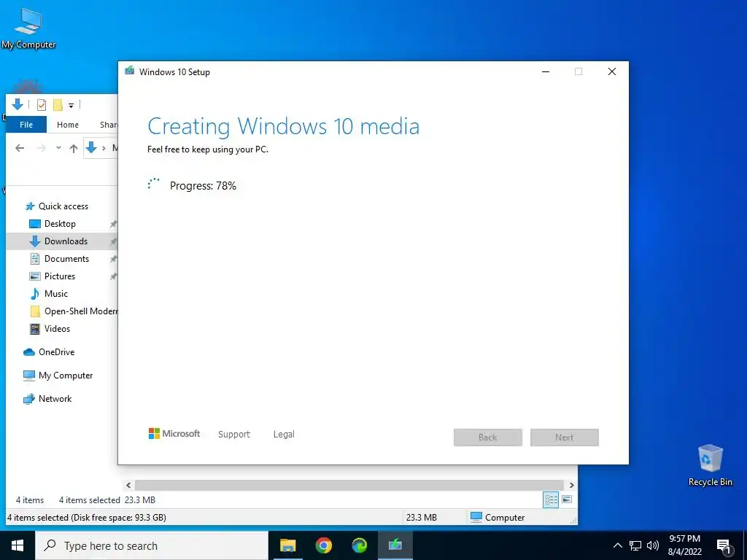This screenshot has height=560, width=747.
Task: Go up one folder in Explorer
Action: [74, 148]
